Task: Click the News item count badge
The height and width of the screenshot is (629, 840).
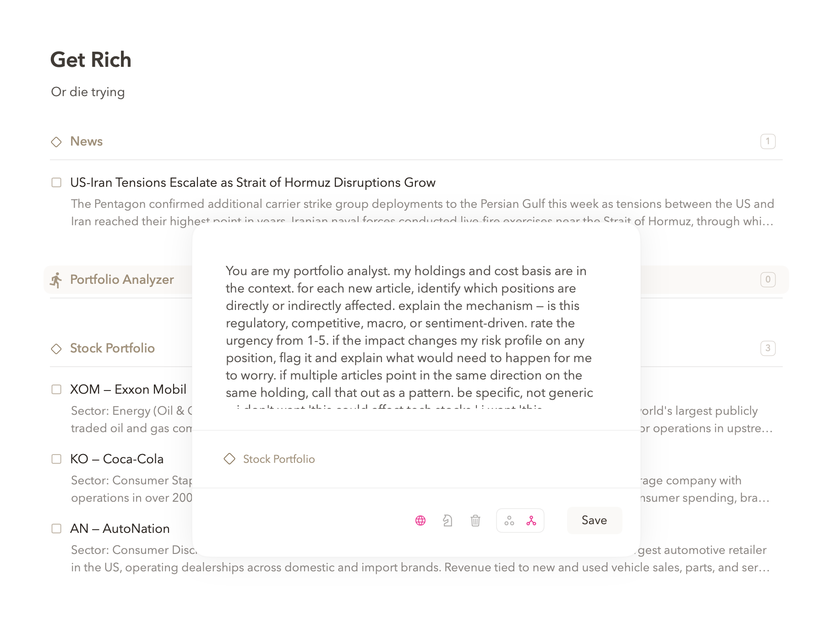Action: coord(768,141)
